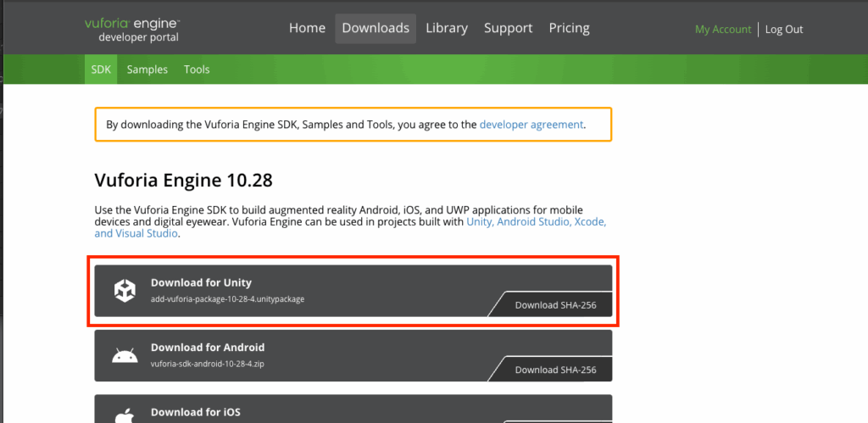868x423 pixels.
Task: Select the SDK tab
Action: point(101,70)
